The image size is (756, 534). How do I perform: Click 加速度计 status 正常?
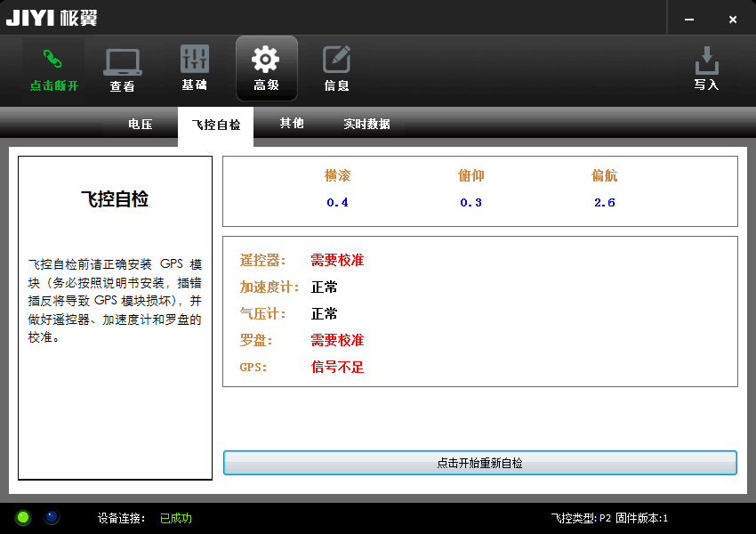tap(324, 287)
